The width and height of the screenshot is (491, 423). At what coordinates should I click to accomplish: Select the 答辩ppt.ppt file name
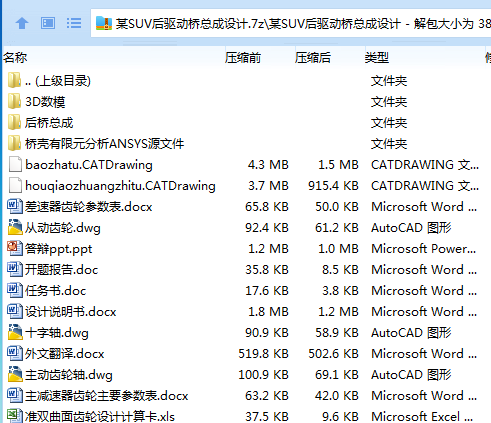59,249
